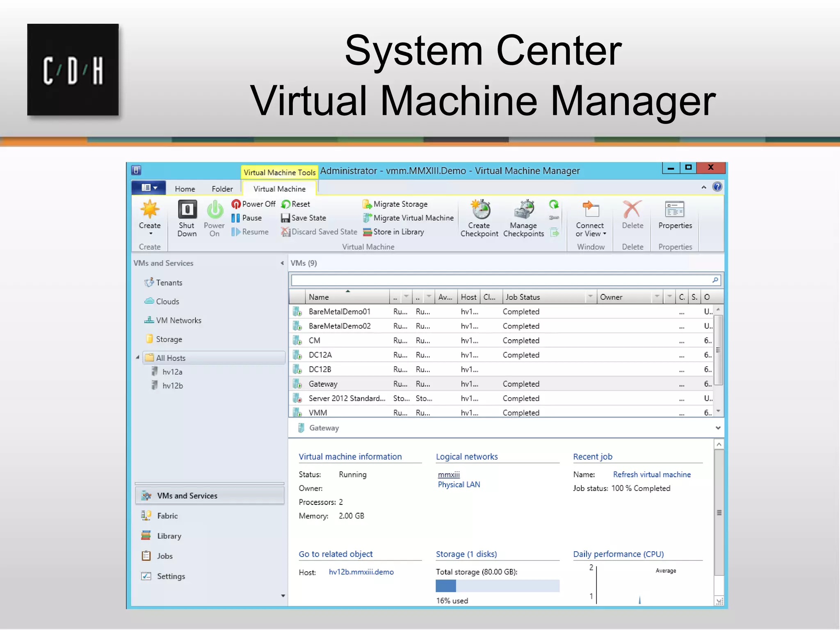Image resolution: width=840 pixels, height=630 pixels.
Task: Click Migrate Virtual Machine
Action: pos(409,218)
